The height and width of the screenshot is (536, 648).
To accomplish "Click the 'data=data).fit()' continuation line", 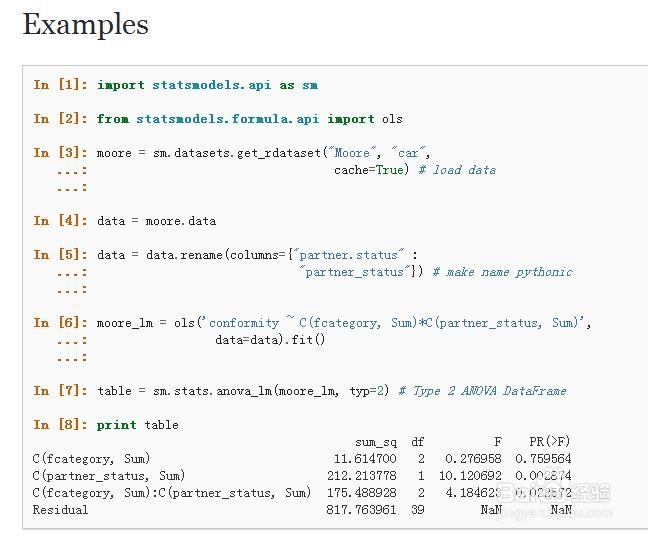I will click(x=270, y=340).
